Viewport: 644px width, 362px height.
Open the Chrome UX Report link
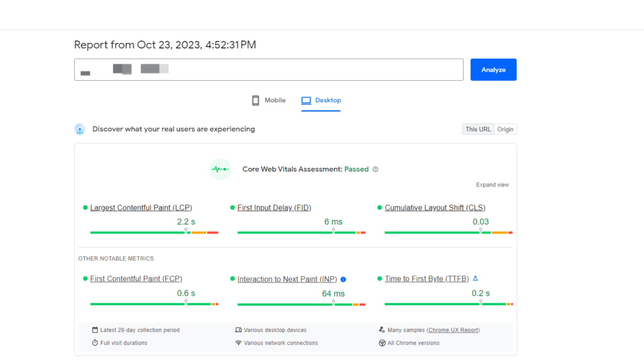click(x=453, y=329)
